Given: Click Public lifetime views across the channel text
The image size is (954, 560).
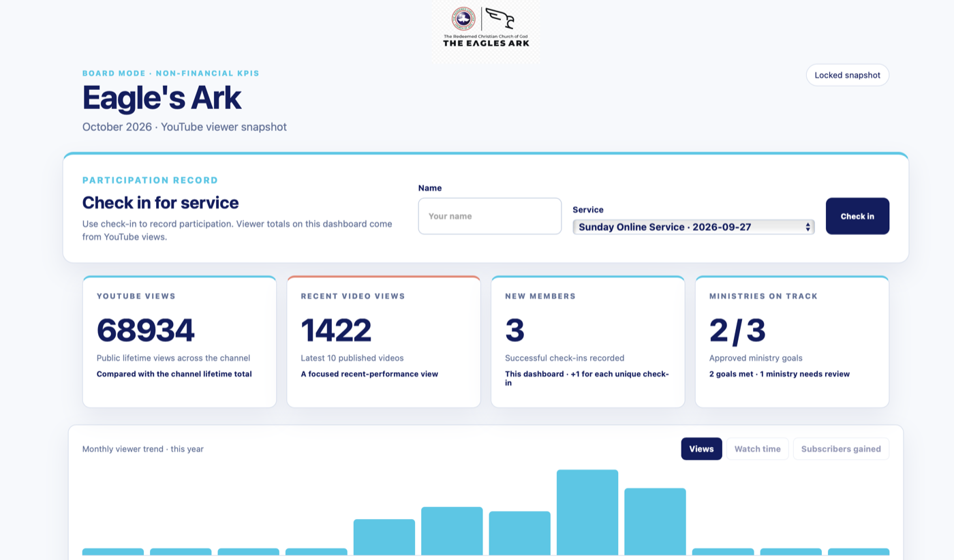Looking at the screenshot, I should (174, 358).
